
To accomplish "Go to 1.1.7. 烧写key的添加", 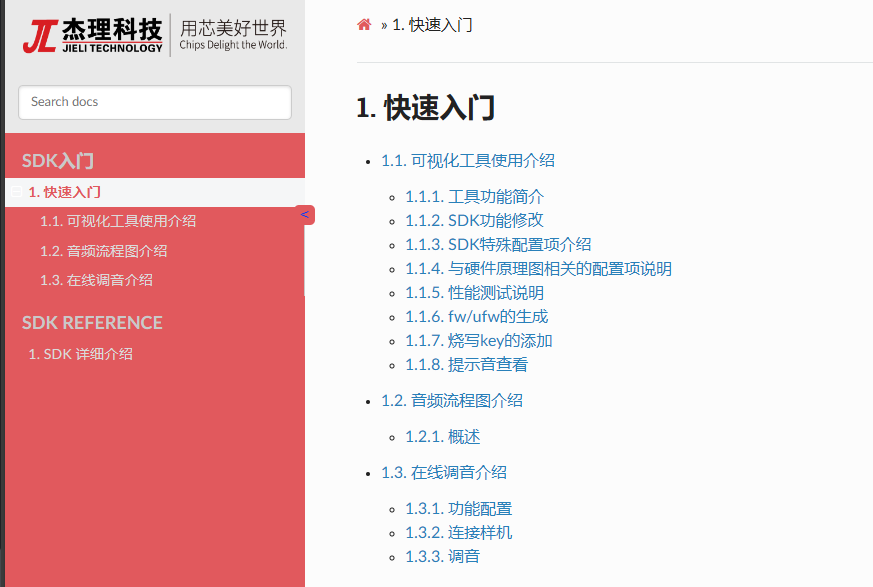I will tap(479, 341).
